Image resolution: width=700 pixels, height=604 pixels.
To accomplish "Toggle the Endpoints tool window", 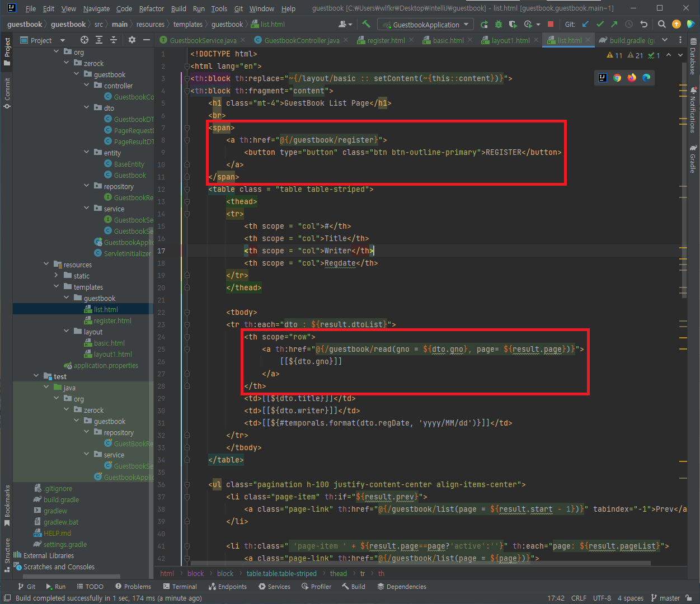I will (x=228, y=587).
